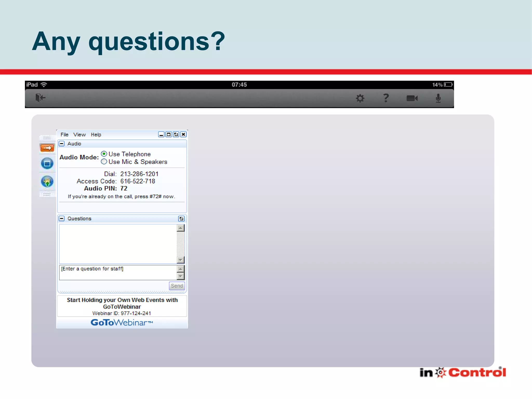This screenshot has width=532, height=399.
Task: Click scroll up arrow in questions log
Action: (x=181, y=228)
